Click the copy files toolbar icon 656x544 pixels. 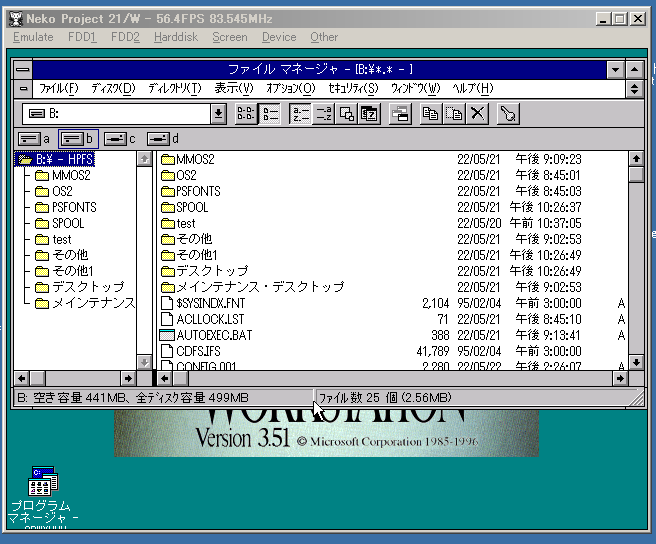click(430, 114)
